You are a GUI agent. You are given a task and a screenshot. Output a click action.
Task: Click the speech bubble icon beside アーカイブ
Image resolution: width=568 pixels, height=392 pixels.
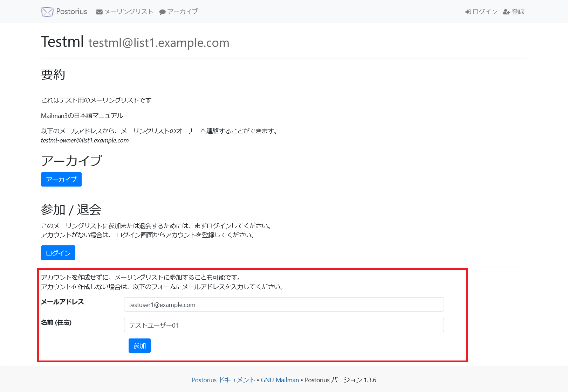(162, 12)
